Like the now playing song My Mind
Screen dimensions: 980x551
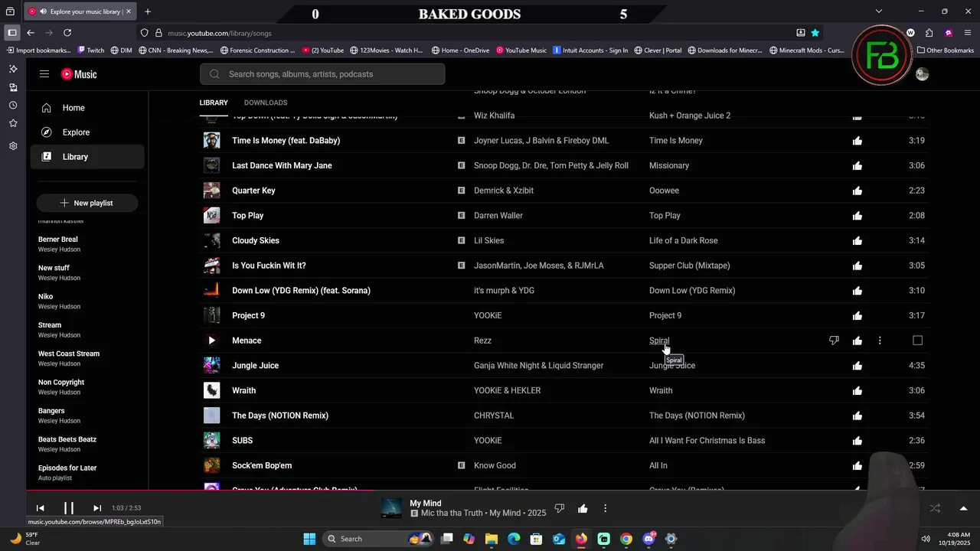[583, 508]
